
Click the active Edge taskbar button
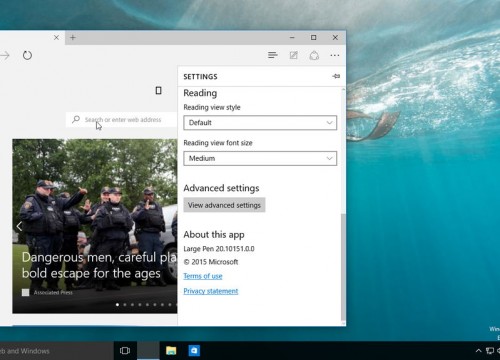point(148,351)
